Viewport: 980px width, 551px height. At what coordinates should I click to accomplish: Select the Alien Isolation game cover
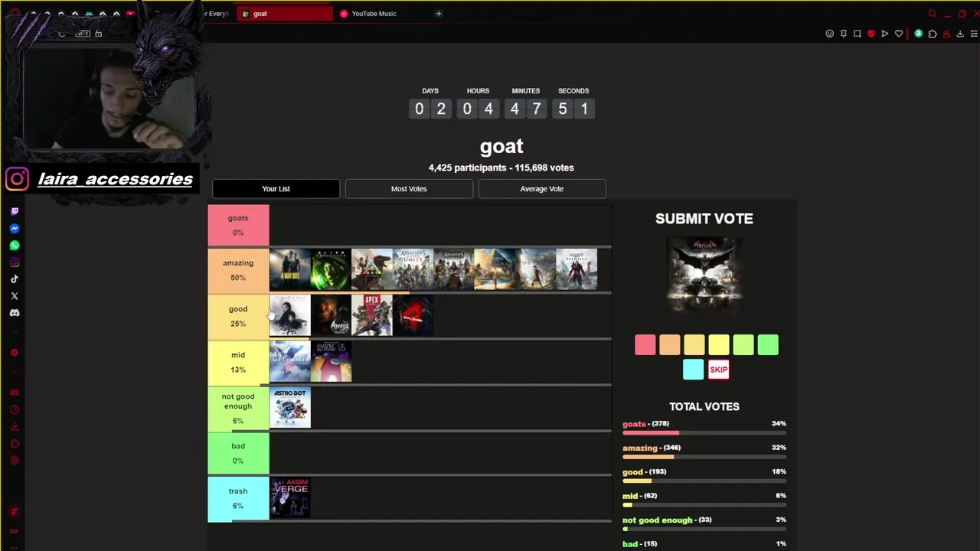pyautogui.click(x=331, y=269)
